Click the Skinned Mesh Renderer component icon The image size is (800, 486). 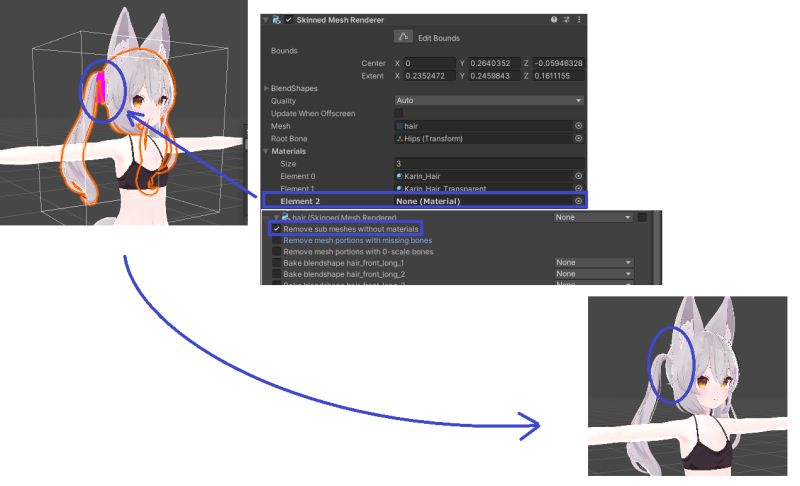[x=276, y=20]
